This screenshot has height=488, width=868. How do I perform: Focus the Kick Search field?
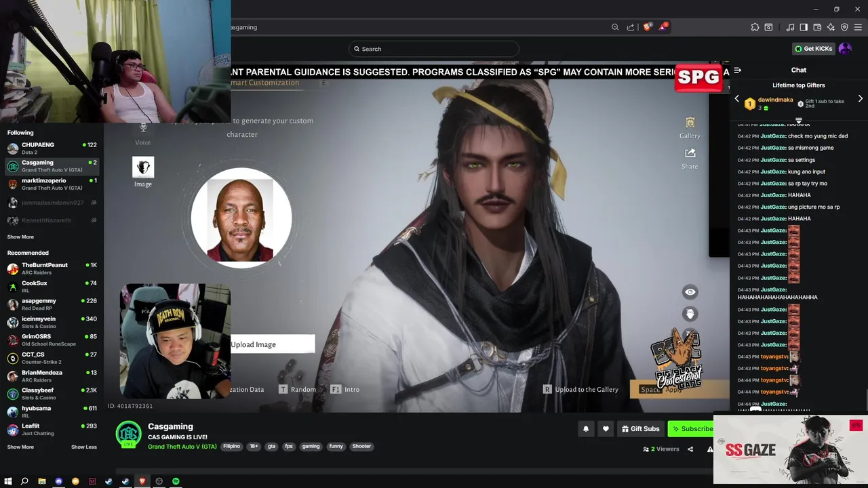(434, 49)
